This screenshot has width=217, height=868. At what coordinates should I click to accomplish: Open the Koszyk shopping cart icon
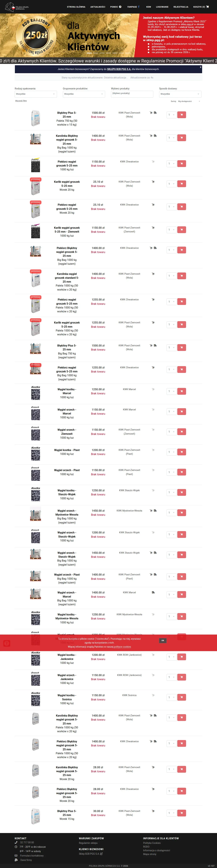pyautogui.click(x=207, y=7)
